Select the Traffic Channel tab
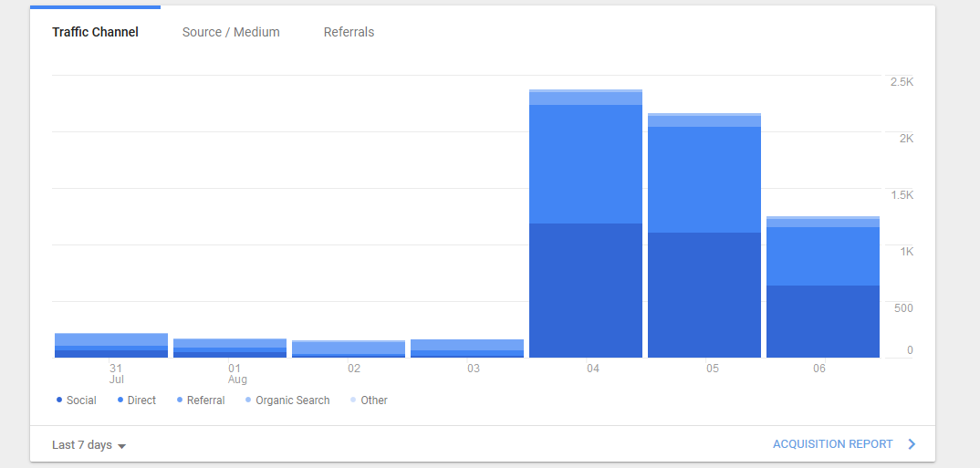The height and width of the screenshot is (468, 980). 95,32
